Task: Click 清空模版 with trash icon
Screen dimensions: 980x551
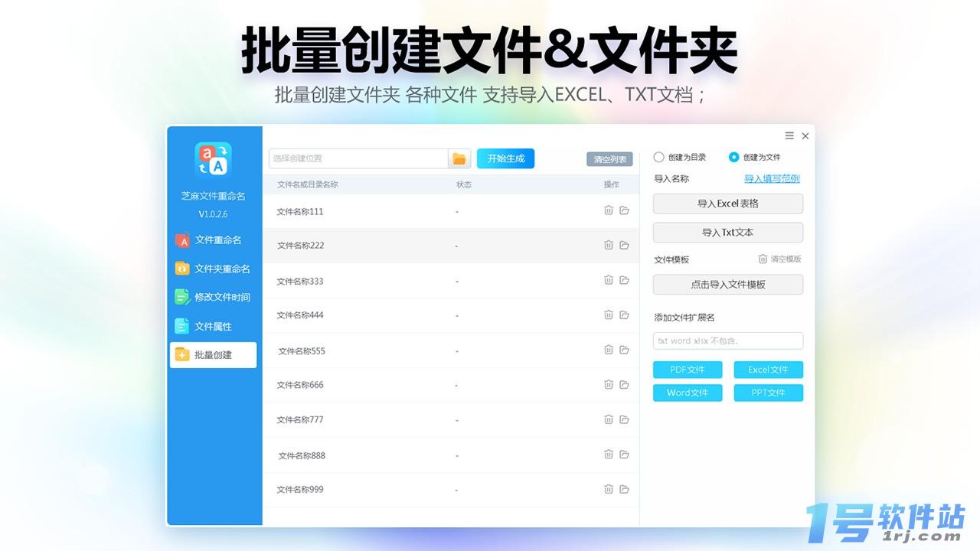Action: tap(779, 259)
